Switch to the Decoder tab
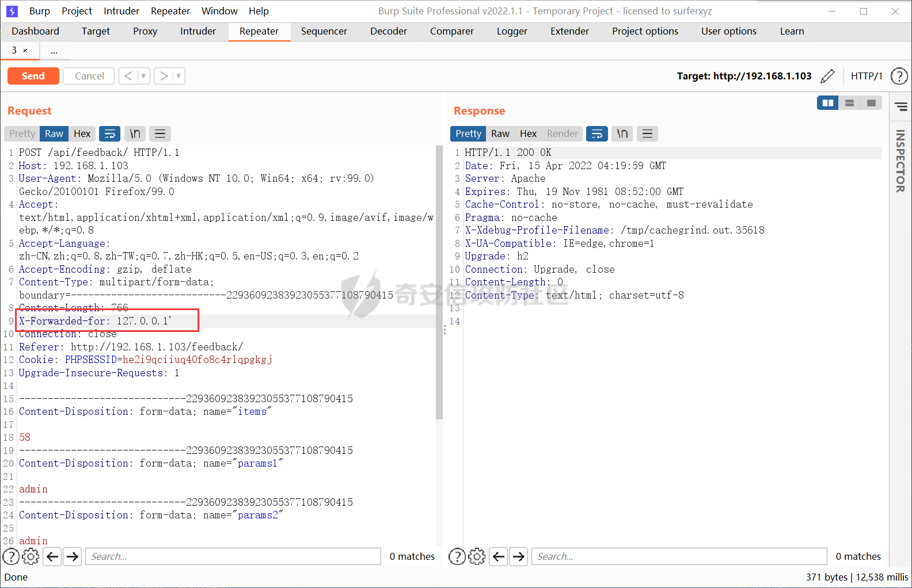Screen dimensions: 912x588 pyautogui.click(x=389, y=31)
